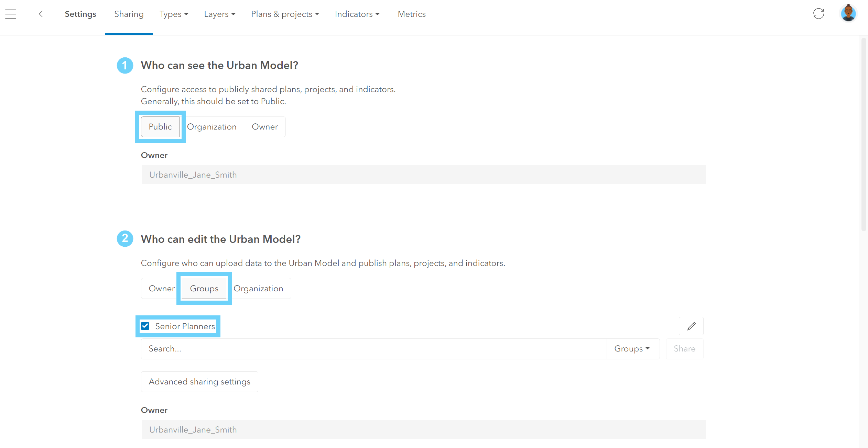The width and height of the screenshot is (868, 448).
Task: Set view access to Organization
Action: [212, 127]
